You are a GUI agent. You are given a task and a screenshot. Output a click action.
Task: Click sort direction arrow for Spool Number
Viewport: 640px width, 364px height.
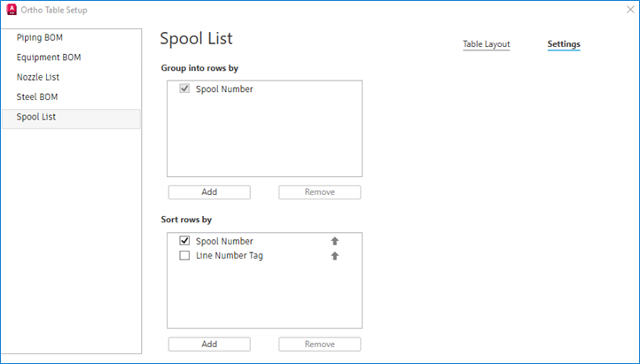click(x=335, y=241)
